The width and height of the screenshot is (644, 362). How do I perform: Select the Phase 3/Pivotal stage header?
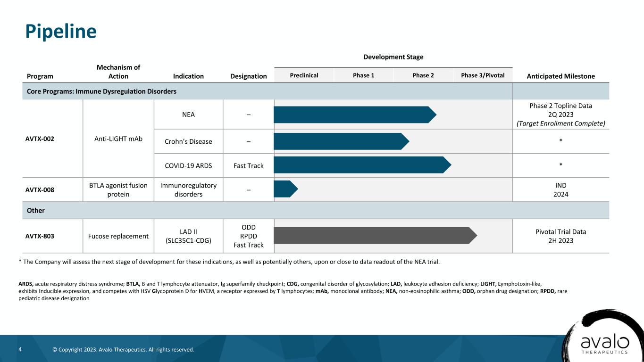(483, 75)
